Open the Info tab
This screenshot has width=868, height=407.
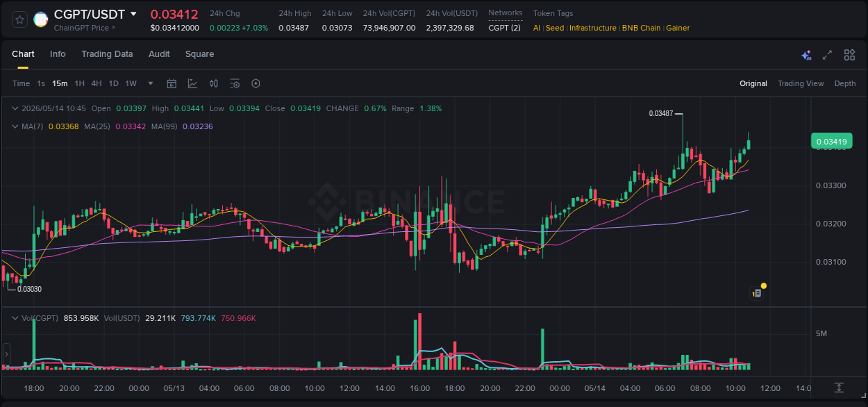tap(58, 54)
